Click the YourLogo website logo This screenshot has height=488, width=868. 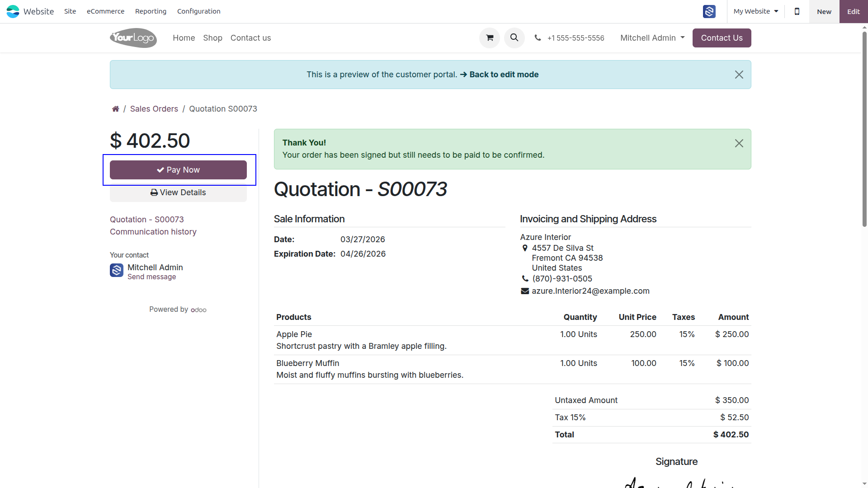click(x=133, y=38)
